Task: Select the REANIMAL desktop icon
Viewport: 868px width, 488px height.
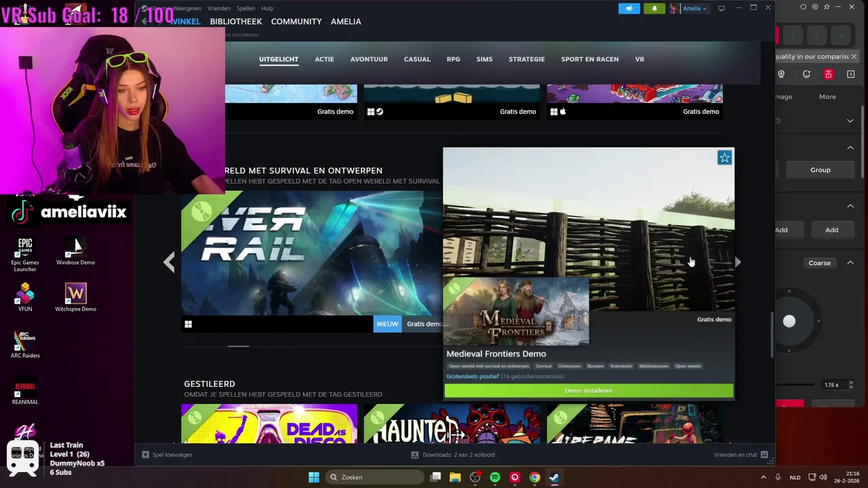Action: click(25, 391)
